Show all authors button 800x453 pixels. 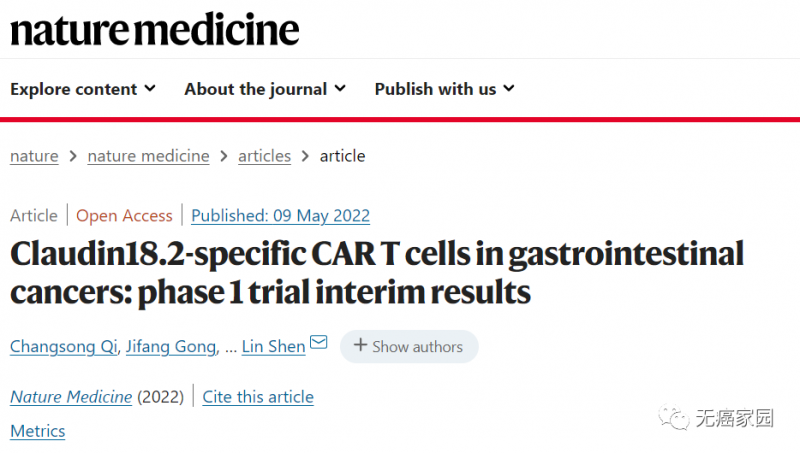[x=409, y=347]
